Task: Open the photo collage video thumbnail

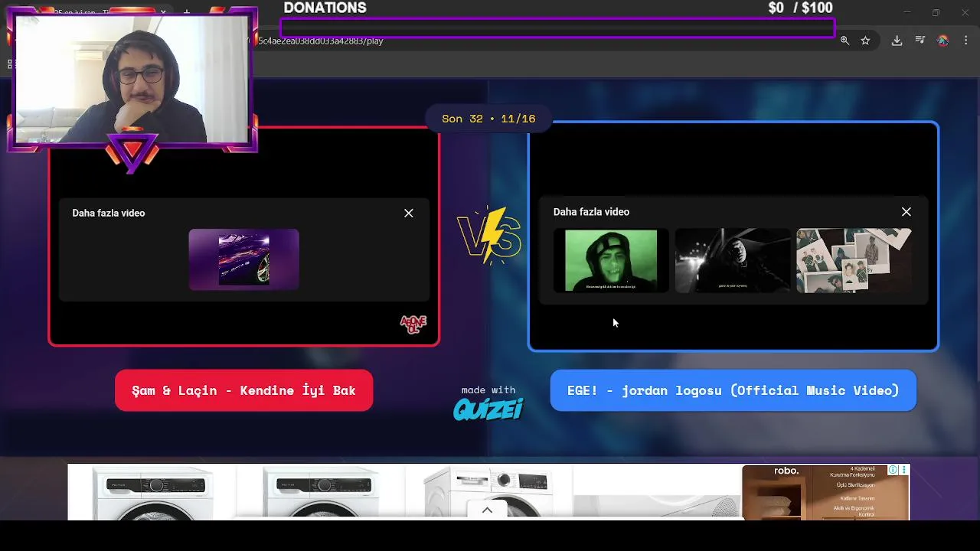Action: tap(854, 260)
